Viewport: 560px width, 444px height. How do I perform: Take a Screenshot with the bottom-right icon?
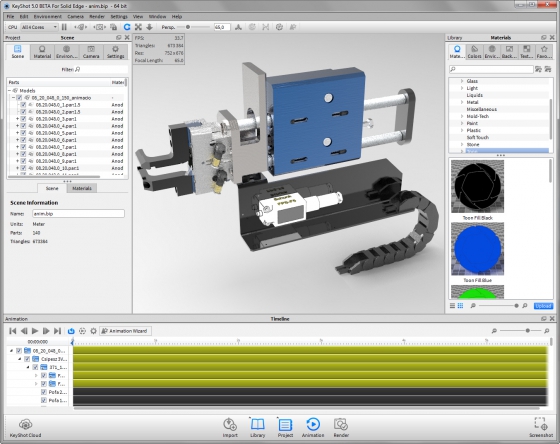(541, 428)
